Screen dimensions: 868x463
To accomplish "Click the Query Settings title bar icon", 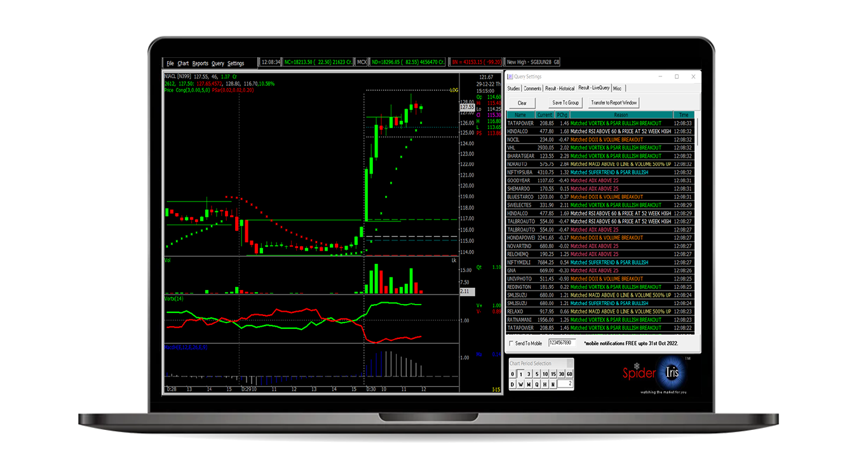I will click(510, 76).
